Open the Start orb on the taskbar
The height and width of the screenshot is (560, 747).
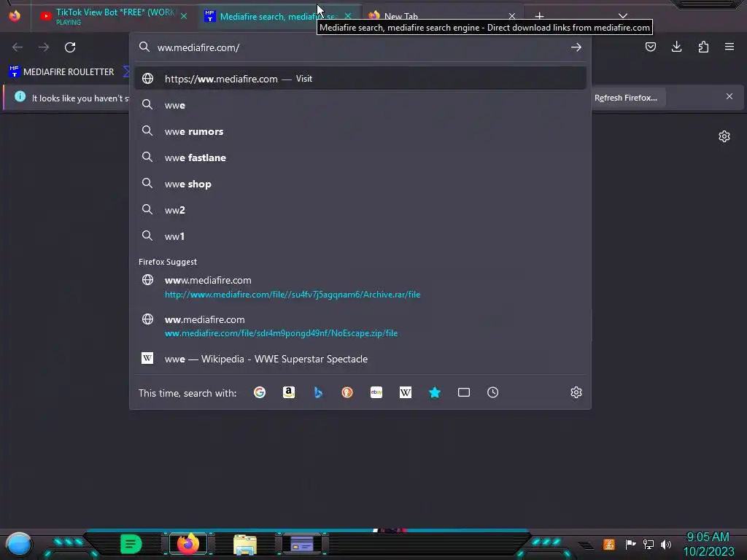click(x=19, y=544)
